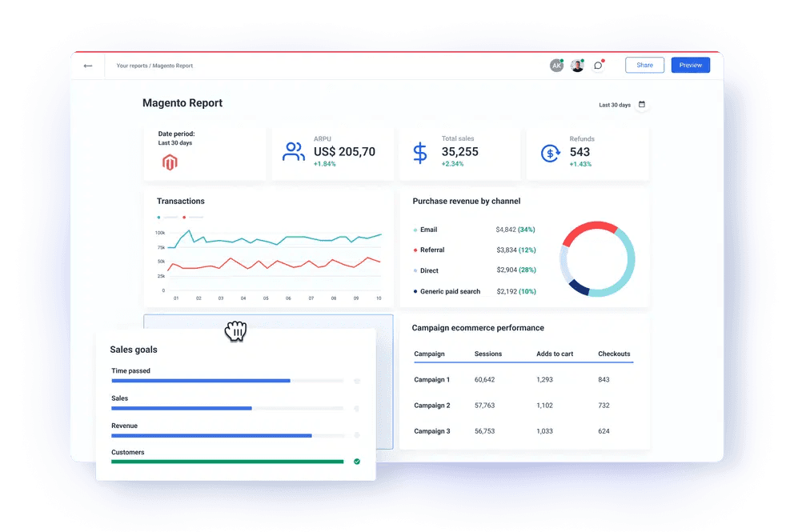Image resolution: width=794 pixels, height=532 pixels.
Task: Click the Magento logo icon
Action: (170, 162)
